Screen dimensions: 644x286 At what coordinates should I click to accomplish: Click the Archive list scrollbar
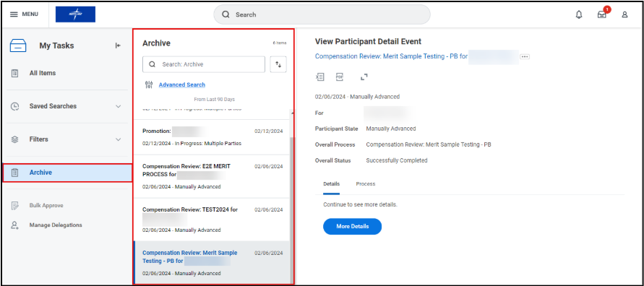pyautogui.click(x=291, y=209)
